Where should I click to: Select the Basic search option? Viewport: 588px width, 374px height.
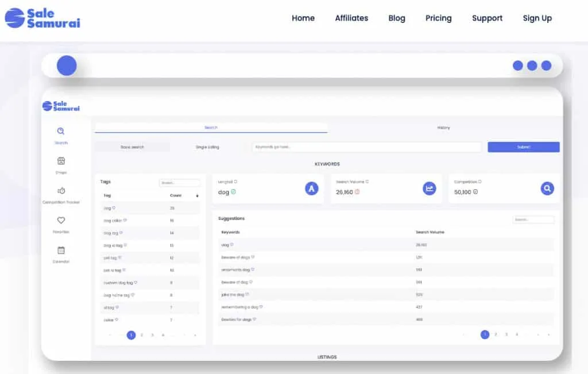[132, 147]
